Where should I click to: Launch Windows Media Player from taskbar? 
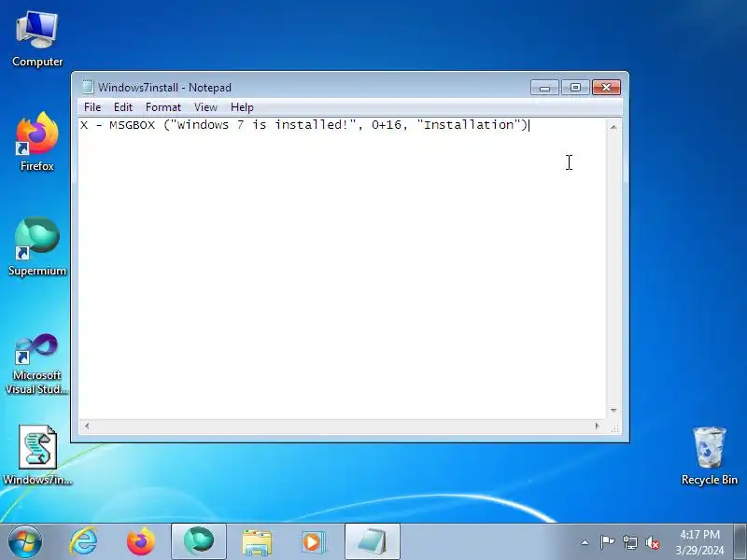click(314, 541)
